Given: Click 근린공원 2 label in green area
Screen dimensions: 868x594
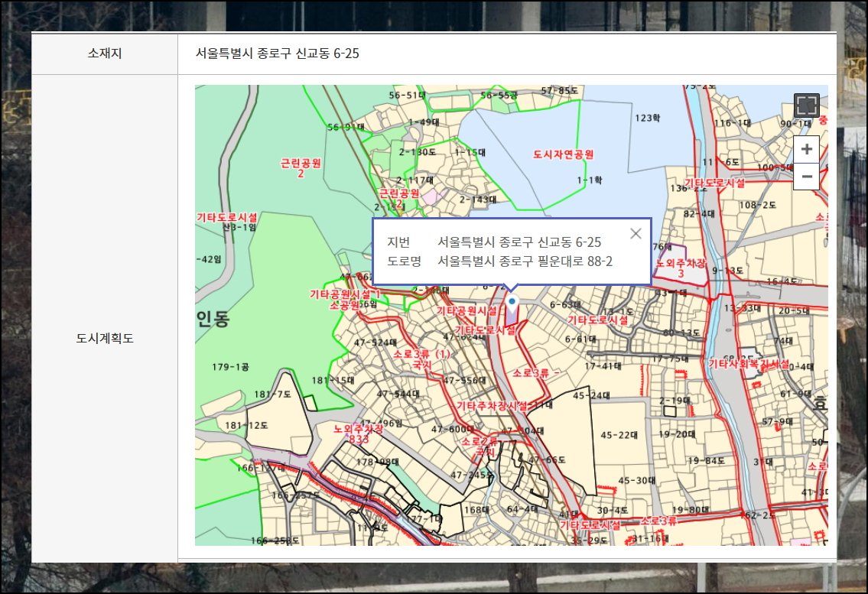Looking at the screenshot, I should (301, 167).
